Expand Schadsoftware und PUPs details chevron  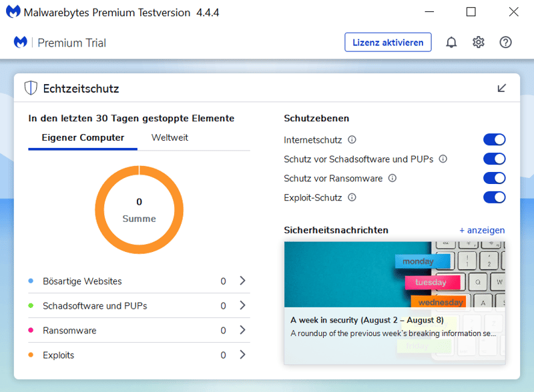(x=242, y=305)
